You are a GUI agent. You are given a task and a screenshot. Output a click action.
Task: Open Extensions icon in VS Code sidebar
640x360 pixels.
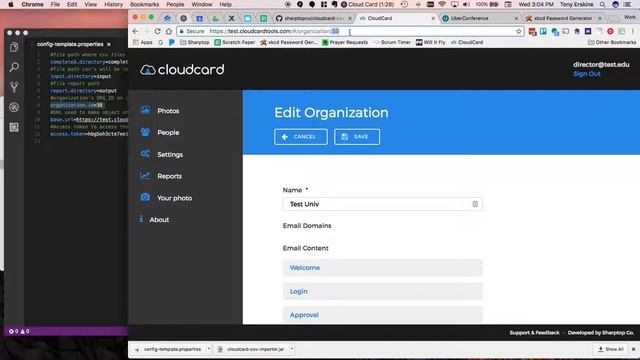coord(14,127)
